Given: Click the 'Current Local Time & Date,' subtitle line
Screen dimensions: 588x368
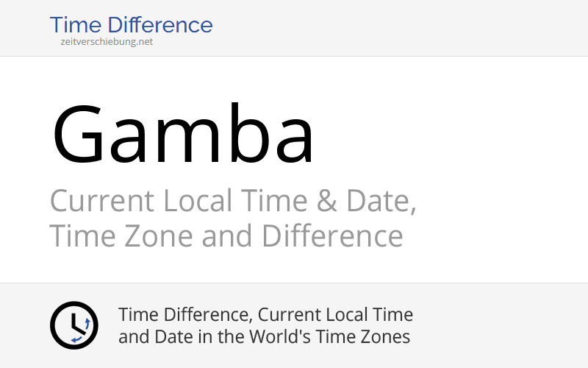Looking at the screenshot, I should [232, 201].
